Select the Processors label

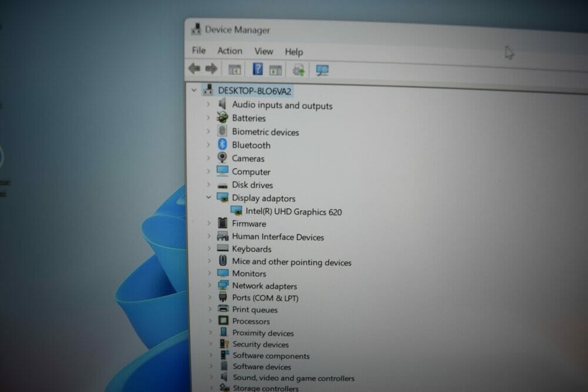(251, 321)
